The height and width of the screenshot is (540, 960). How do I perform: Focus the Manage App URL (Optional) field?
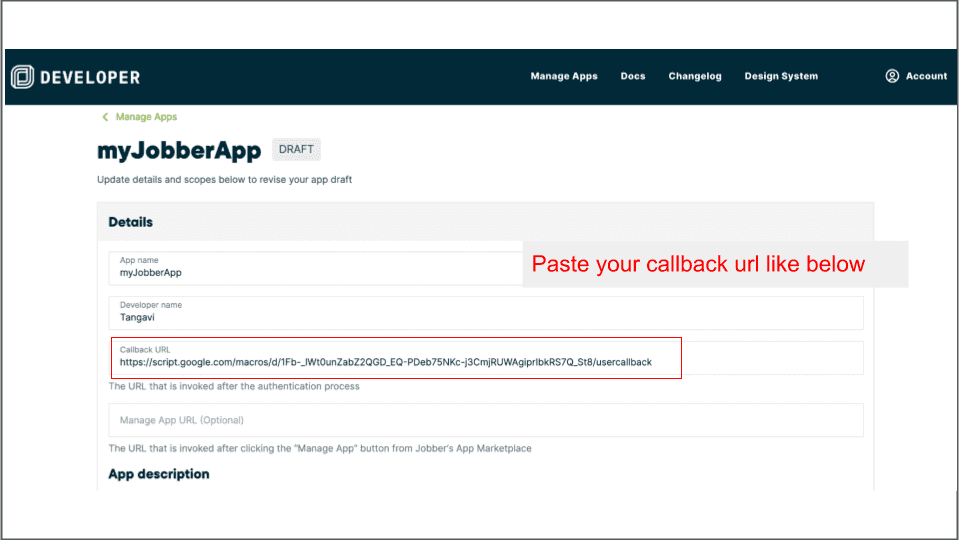[485, 420]
